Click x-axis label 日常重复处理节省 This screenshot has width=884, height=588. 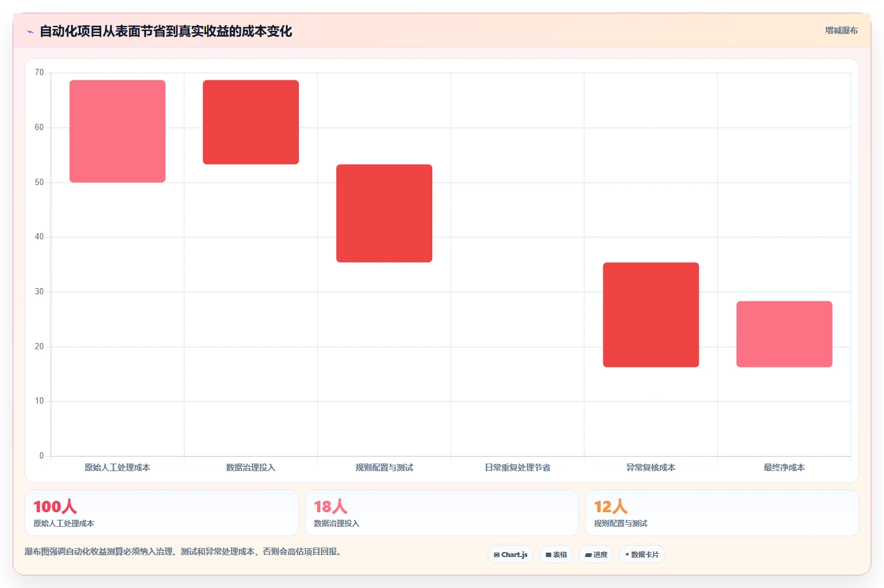click(x=518, y=468)
